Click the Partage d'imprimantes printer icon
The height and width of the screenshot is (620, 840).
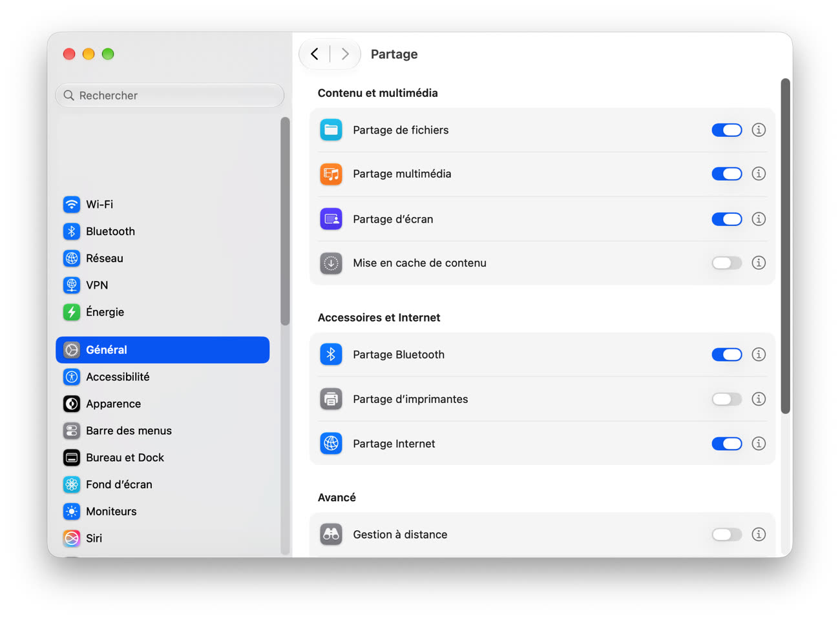331,399
